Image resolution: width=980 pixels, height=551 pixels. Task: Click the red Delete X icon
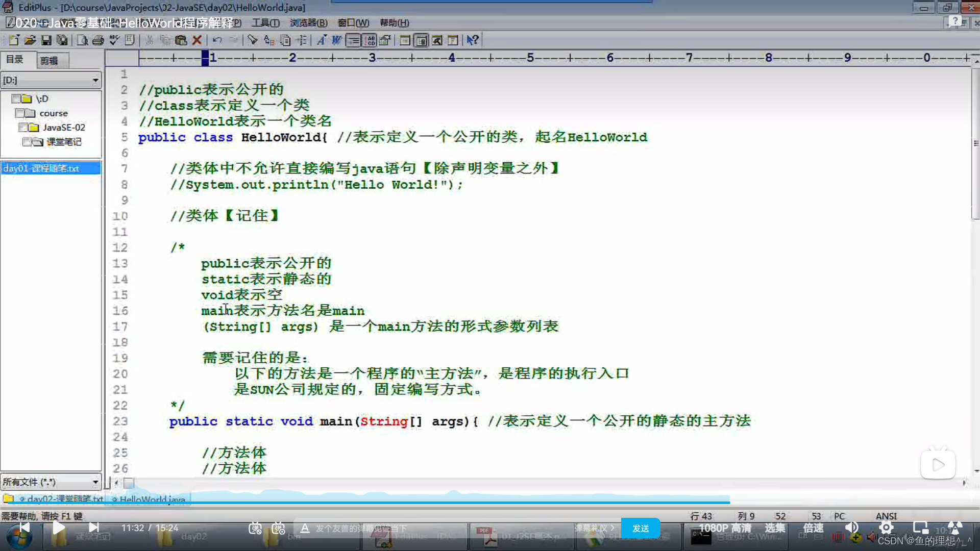197,40
